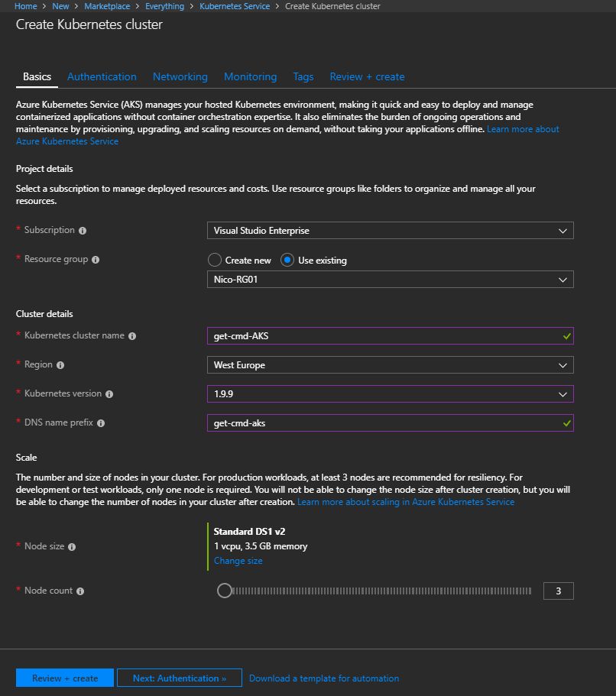This screenshot has height=696, width=616.
Task: Click the Node count number box
Action: [x=558, y=591]
